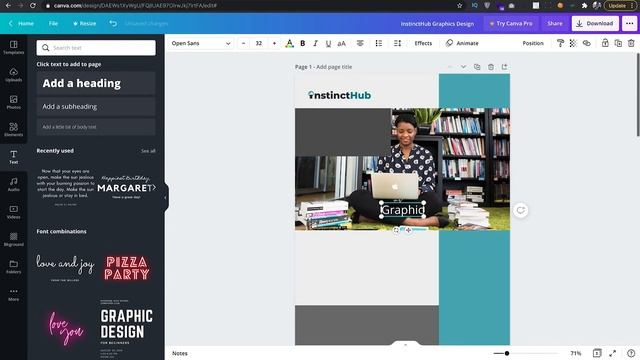This screenshot has height=360, width=640.
Task: Select the love and joy font combination
Action: point(65,267)
